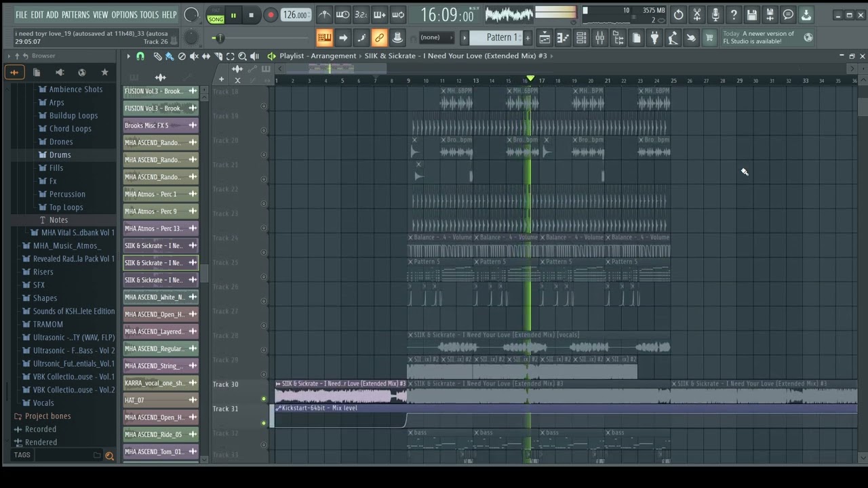The width and height of the screenshot is (868, 488).
Task: Open the playlist options menu arrow
Action: click(128, 56)
